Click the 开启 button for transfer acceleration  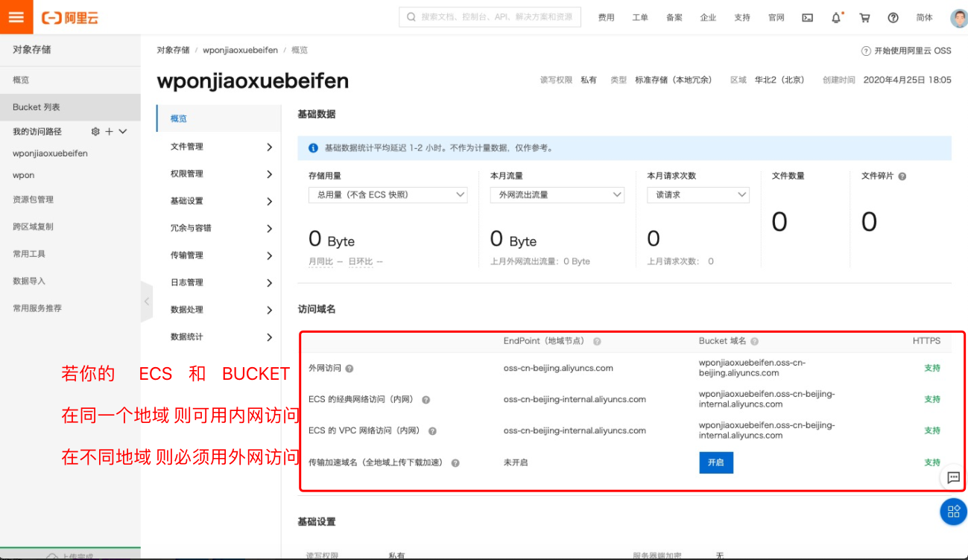pos(716,462)
